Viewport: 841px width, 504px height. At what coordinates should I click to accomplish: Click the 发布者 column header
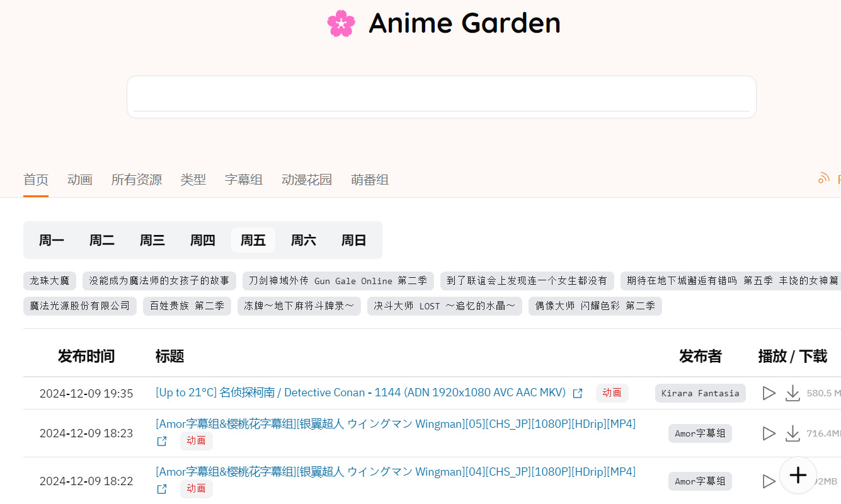coord(701,356)
